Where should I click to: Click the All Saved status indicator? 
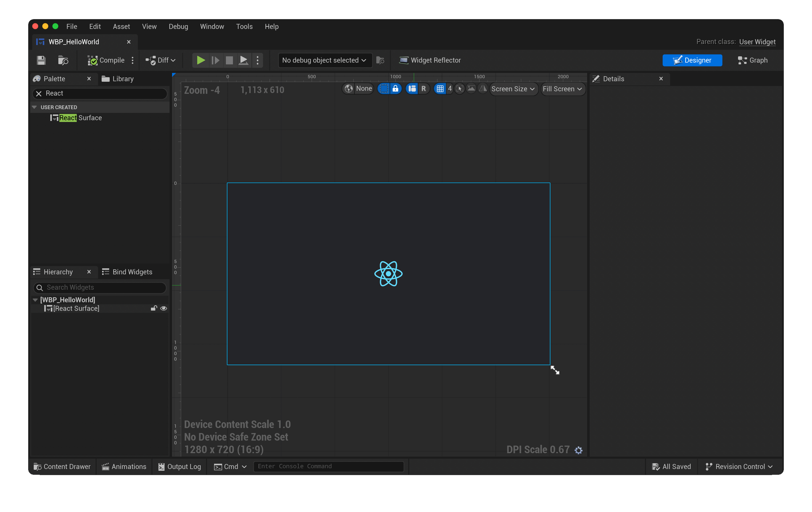pos(671,466)
